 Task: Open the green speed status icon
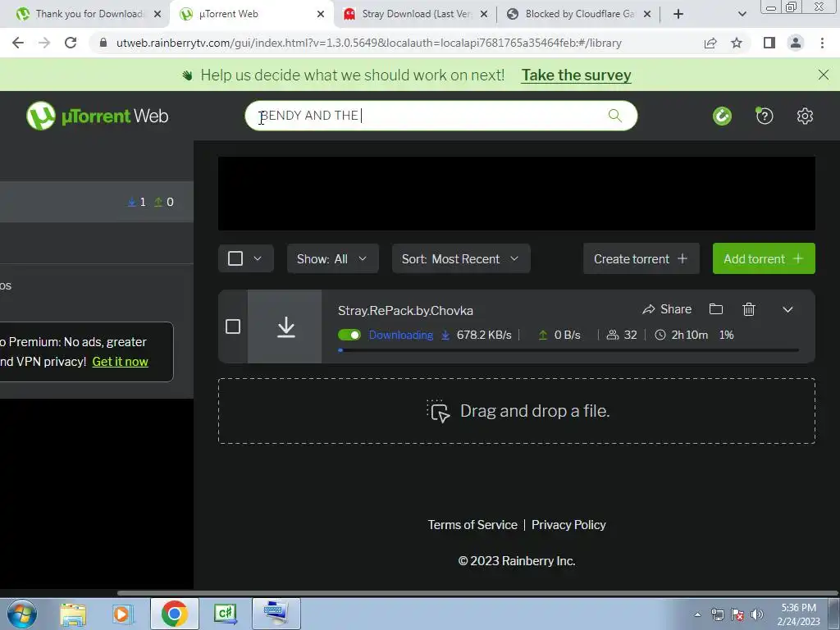click(x=722, y=116)
